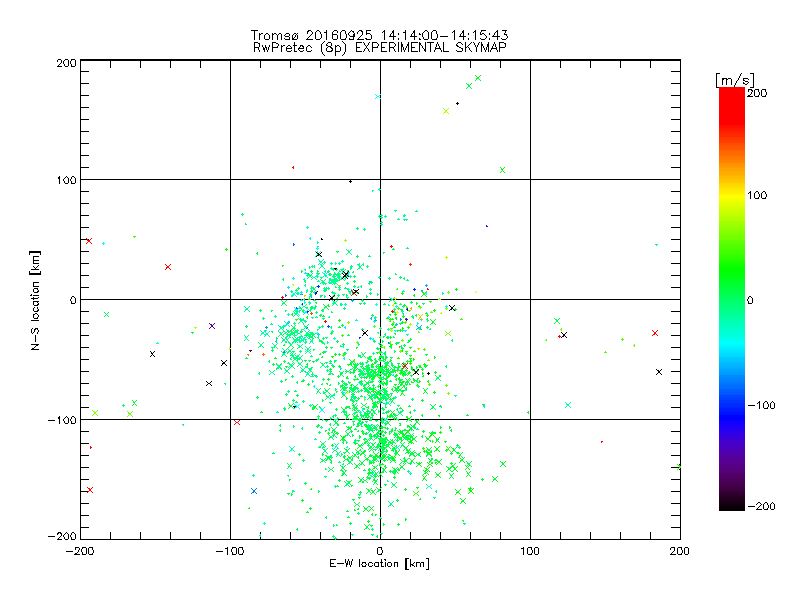Click the x-axis tick label '100'
The image size is (800, 600).
[x=530, y=551]
